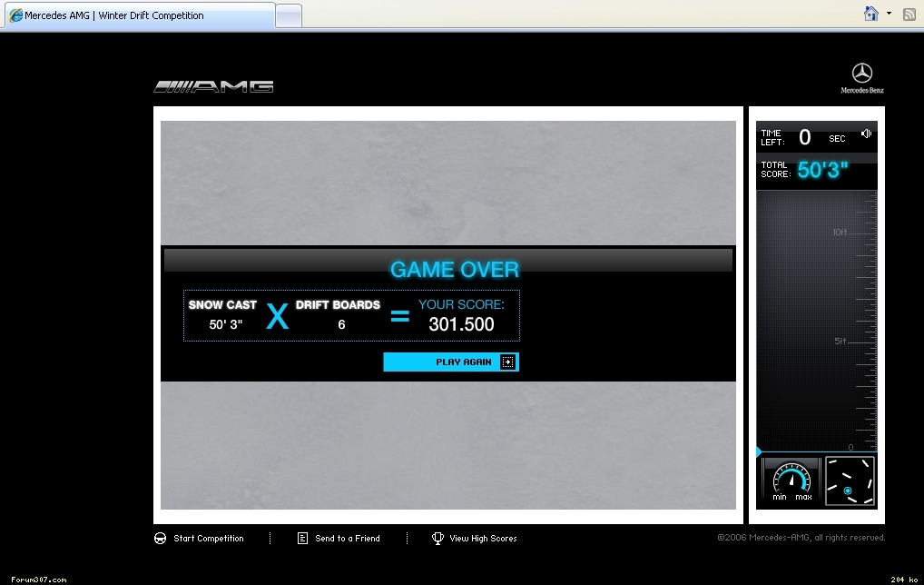924x585 pixels.
Task: Open Start Competition link
Action: 208,539
